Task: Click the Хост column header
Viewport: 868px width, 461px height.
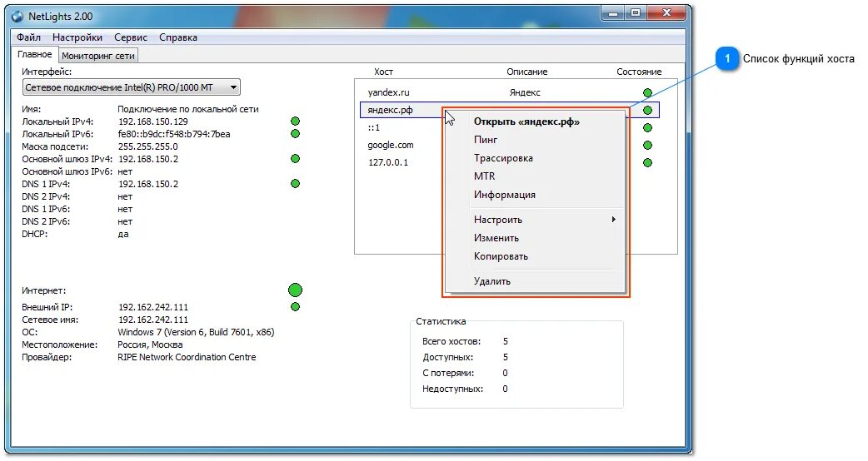Action: (x=383, y=72)
